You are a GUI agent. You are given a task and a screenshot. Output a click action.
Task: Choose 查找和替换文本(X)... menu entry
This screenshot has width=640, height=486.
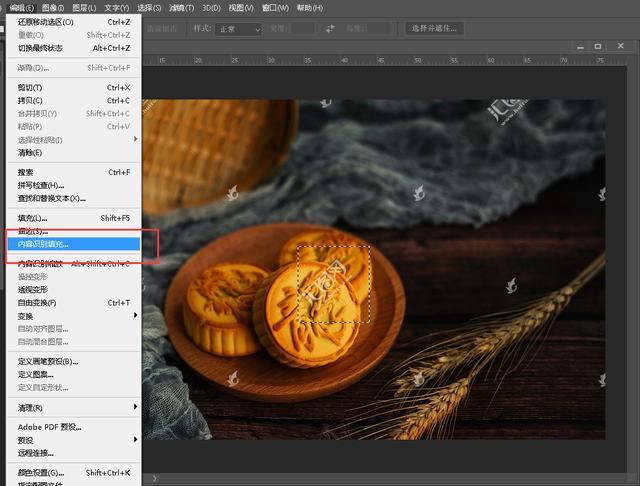pos(74,199)
